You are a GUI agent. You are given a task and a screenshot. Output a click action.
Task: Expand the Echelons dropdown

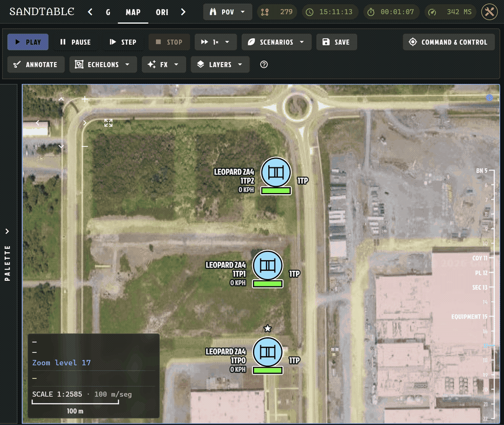(103, 65)
